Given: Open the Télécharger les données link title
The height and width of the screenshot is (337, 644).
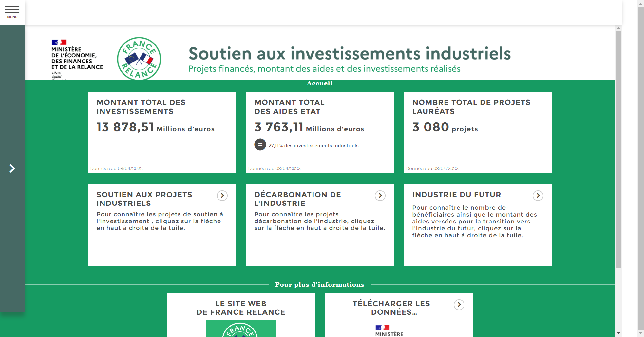Looking at the screenshot, I should pos(391,308).
